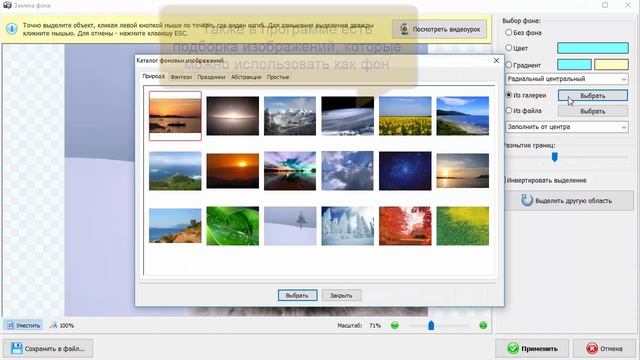The width and height of the screenshot is (640, 360).
Task: Select the green leaf droplets thumbnail
Action: click(233, 226)
